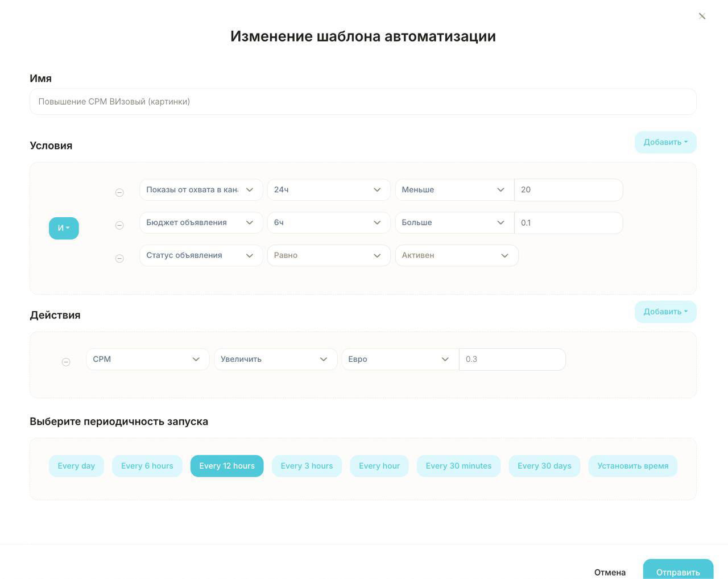The width and height of the screenshot is (728, 579).
Task: Open the 'Евро' currency dropdown
Action: 399,359
